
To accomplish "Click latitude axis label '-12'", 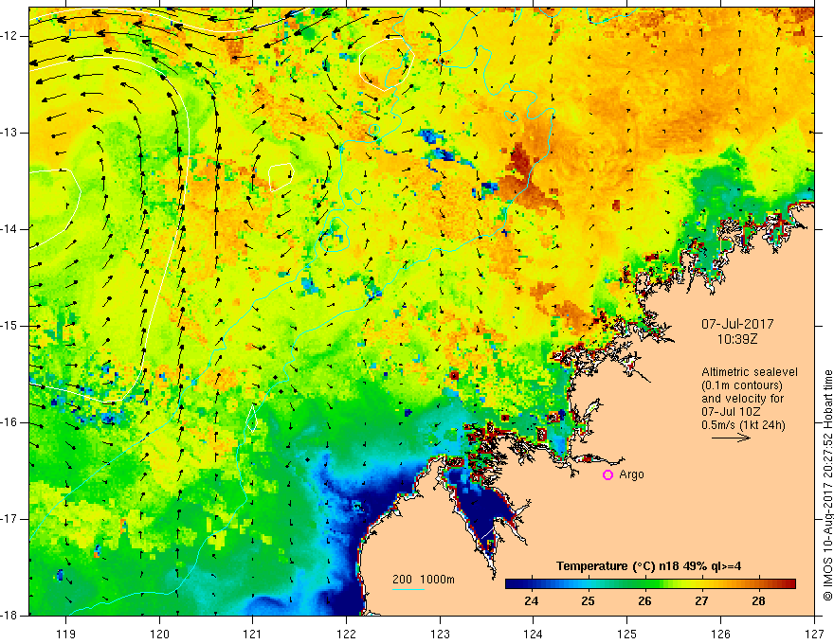I will pyautogui.click(x=9, y=36).
